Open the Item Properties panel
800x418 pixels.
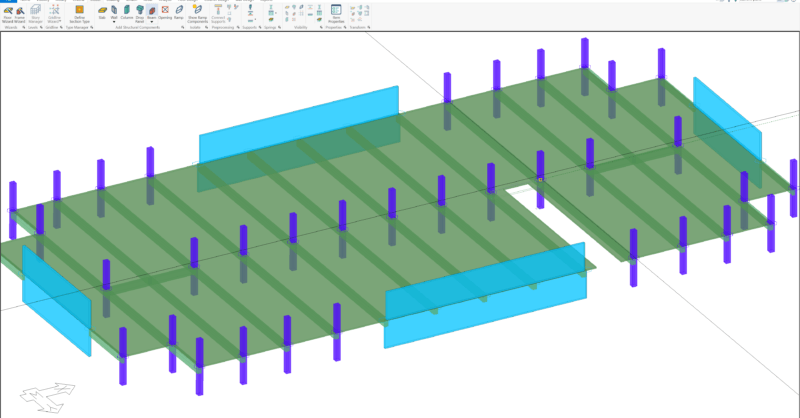(336, 12)
